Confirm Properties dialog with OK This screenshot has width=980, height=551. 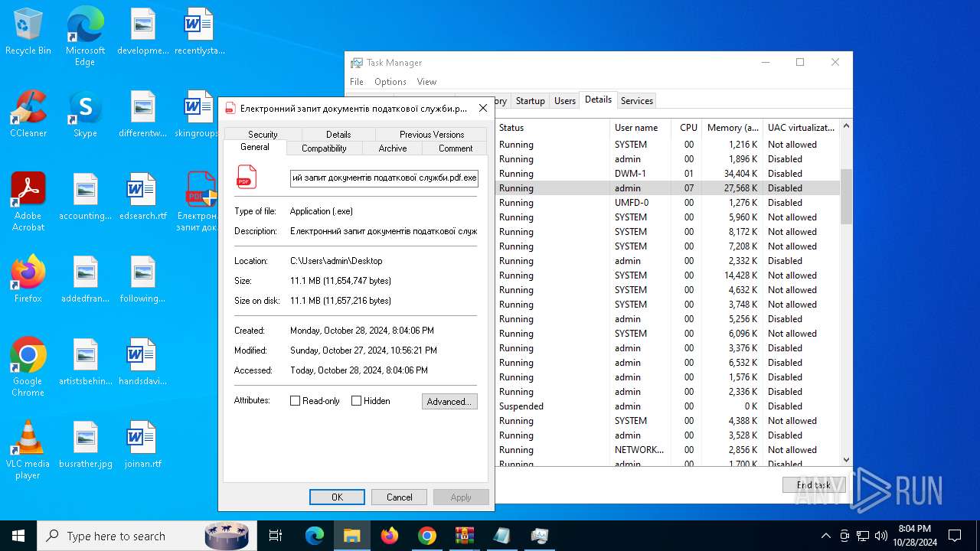tap(337, 497)
